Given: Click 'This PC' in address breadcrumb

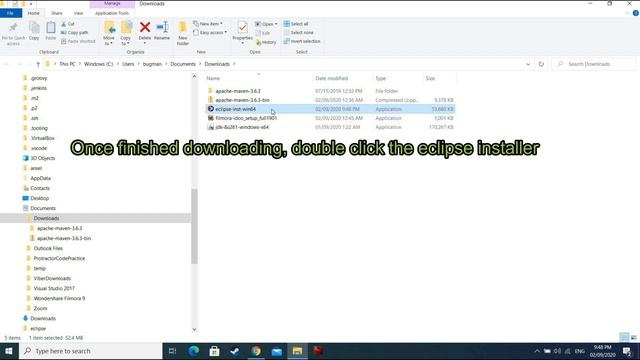Looking at the screenshot, I should tap(67, 64).
